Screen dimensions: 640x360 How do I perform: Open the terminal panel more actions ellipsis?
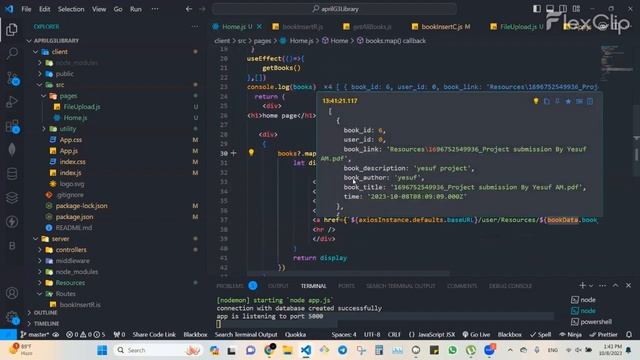coord(602,285)
